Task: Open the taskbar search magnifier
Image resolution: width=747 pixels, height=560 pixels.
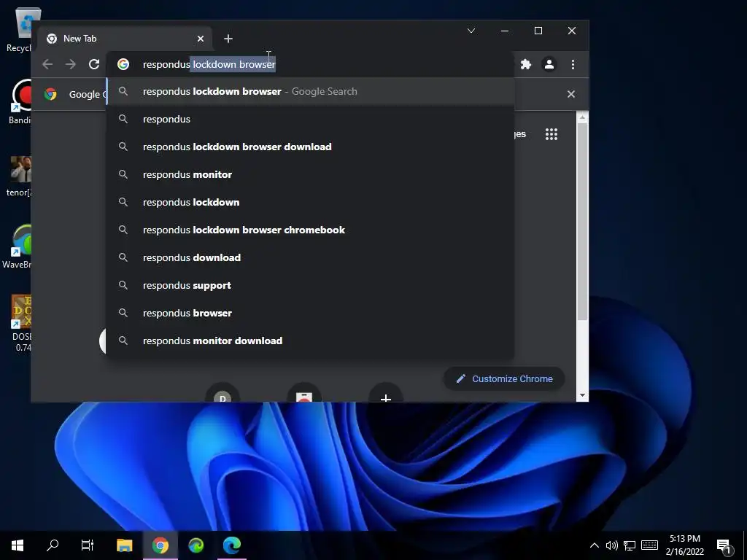Action: point(53,545)
